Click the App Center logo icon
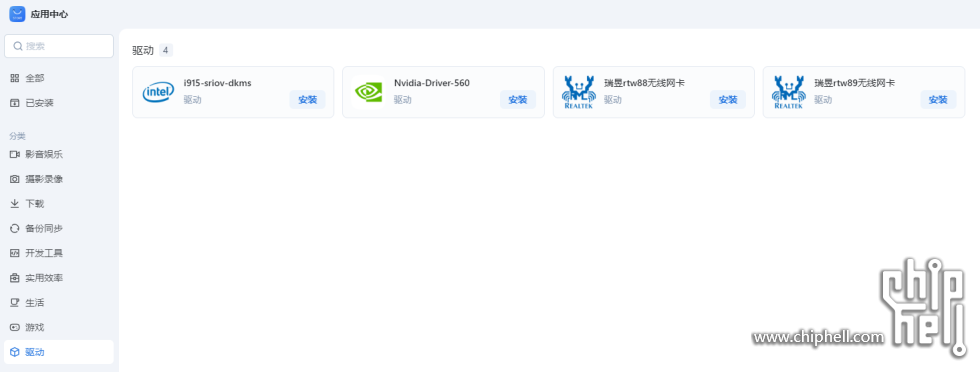Viewport: 980px width, 372px height. (x=17, y=14)
